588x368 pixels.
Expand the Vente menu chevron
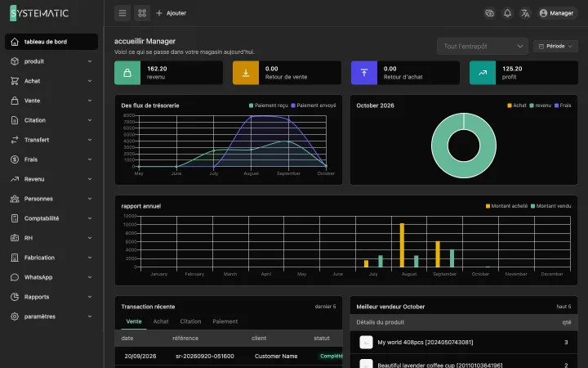(x=90, y=101)
